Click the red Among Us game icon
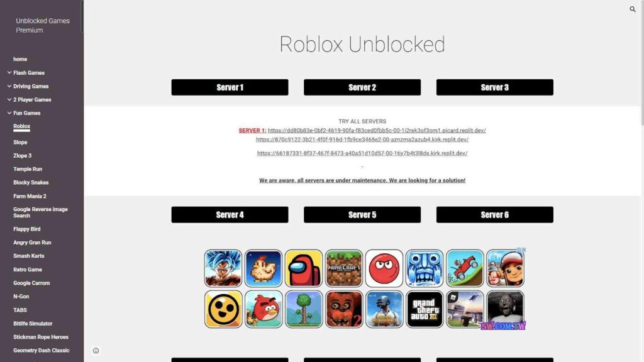The height and width of the screenshot is (362, 644). click(304, 268)
